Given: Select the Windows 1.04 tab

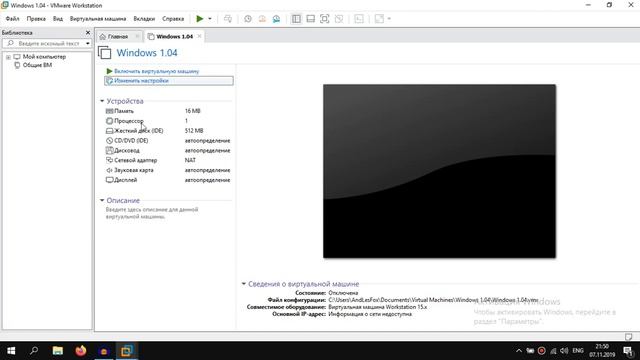Looking at the screenshot, I should [x=175, y=37].
